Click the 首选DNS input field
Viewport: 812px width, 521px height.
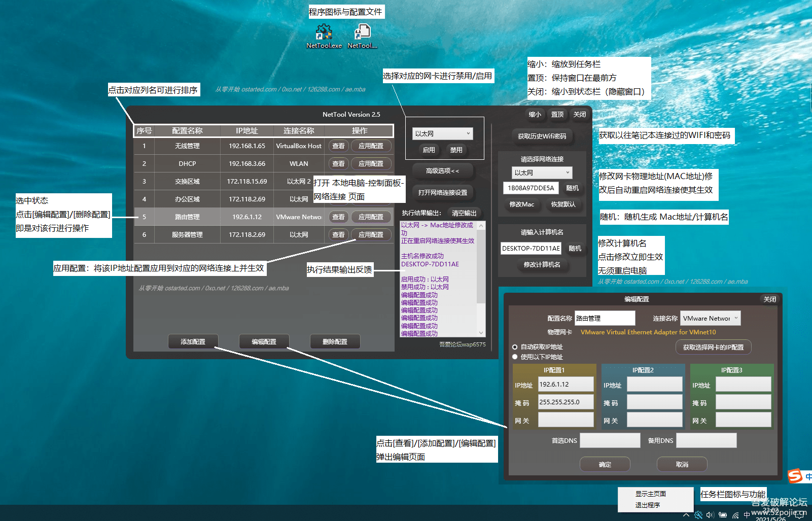coord(610,440)
